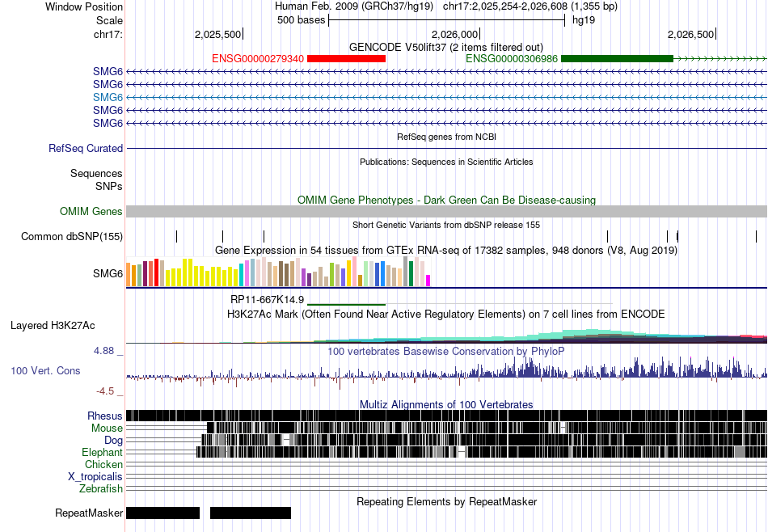The image size is (768, 532).
Task: Click the OMIM Genes track label
Action: [91, 211]
